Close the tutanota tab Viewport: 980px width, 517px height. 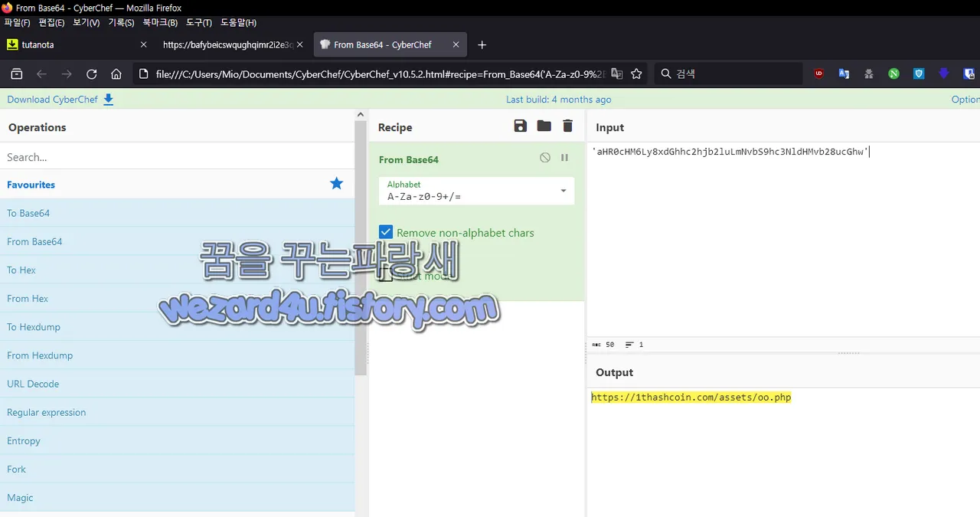click(x=143, y=44)
